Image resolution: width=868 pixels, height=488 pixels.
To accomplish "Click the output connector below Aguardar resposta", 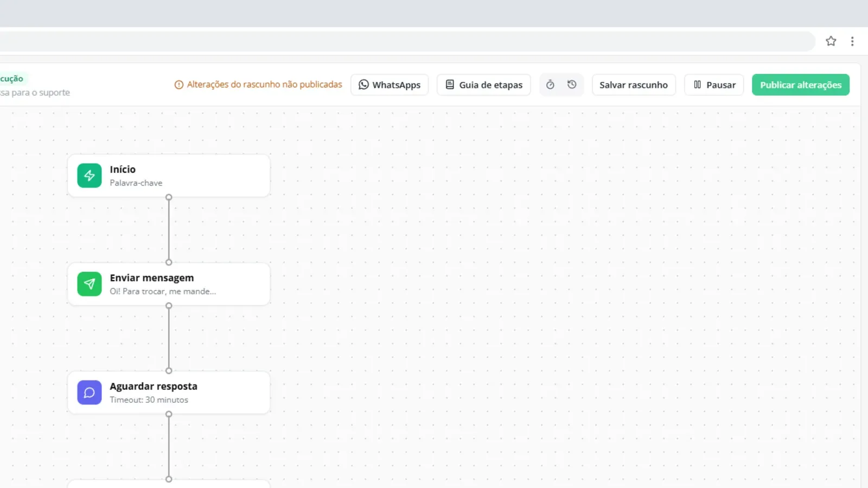I will 169,414.
